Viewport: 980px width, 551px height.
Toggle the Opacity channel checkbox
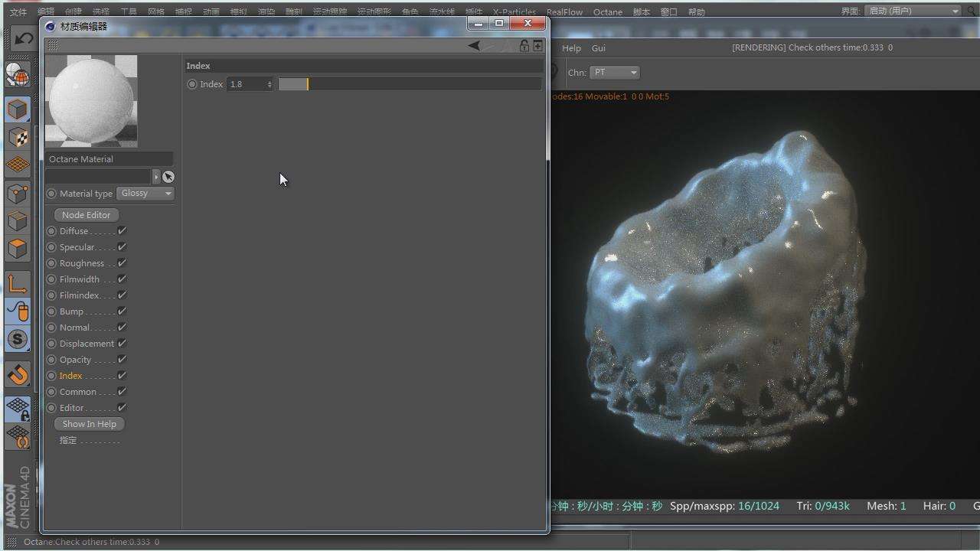pos(122,360)
